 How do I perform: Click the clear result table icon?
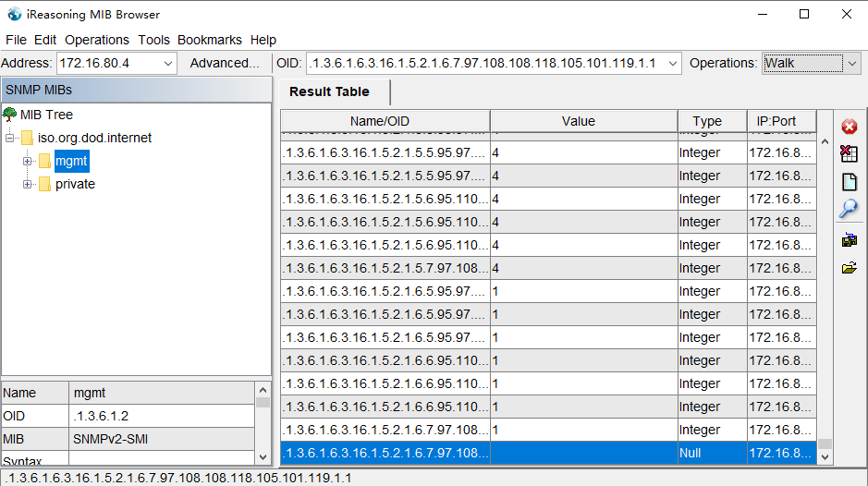point(849,153)
